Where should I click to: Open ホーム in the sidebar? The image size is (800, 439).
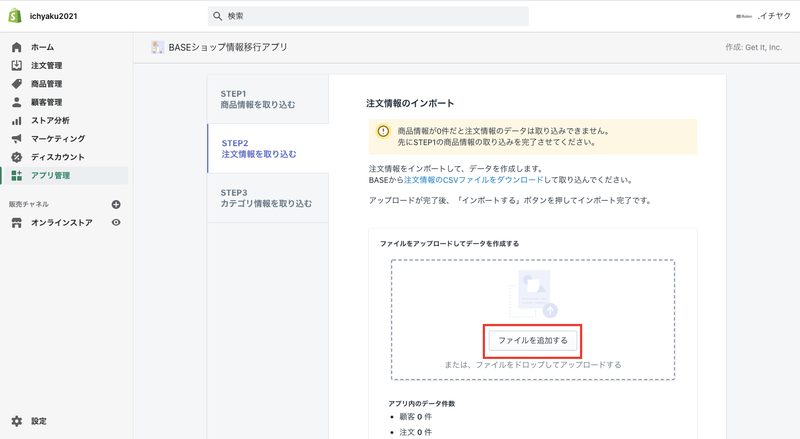[42, 47]
